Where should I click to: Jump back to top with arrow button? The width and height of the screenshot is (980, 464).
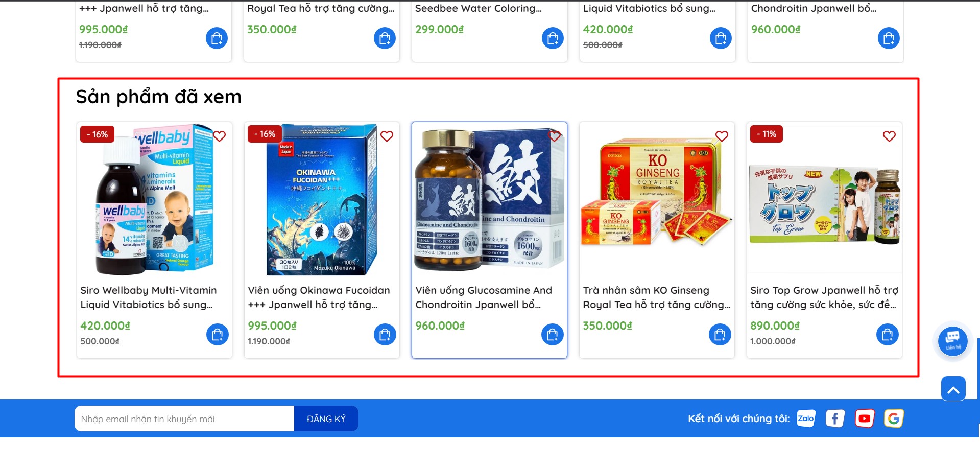point(953,389)
